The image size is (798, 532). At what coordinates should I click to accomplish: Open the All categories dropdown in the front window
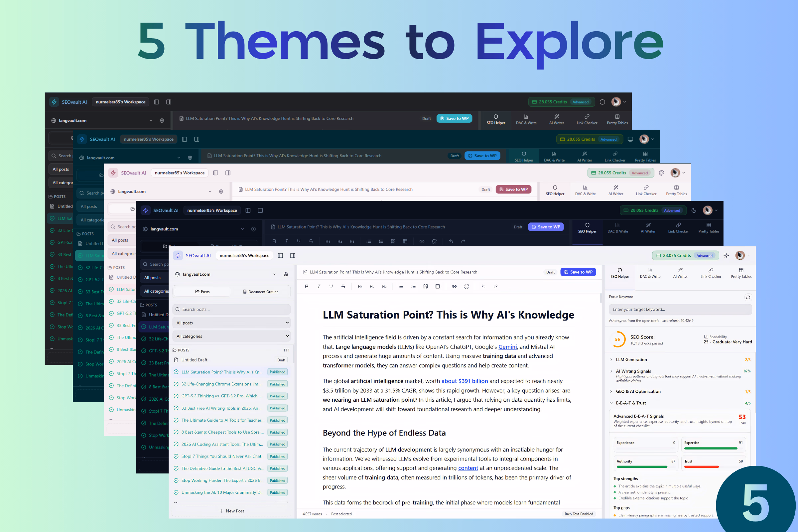(232, 336)
